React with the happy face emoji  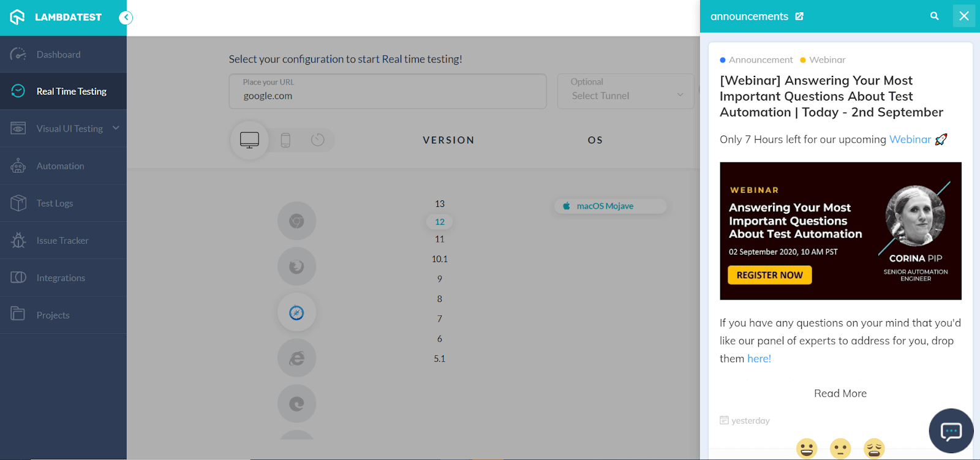pyautogui.click(x=807, y=448)
